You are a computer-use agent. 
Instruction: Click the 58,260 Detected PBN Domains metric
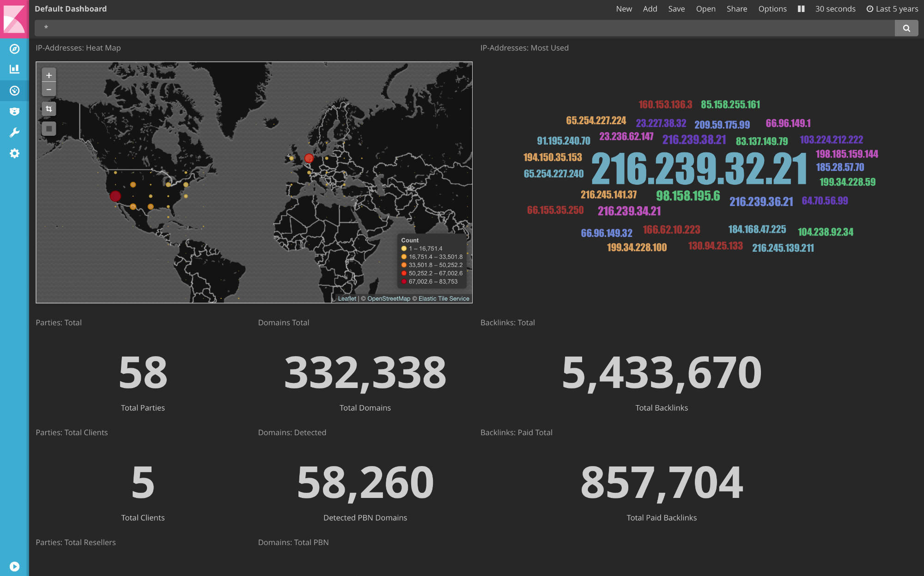click(x=365, y=482)
